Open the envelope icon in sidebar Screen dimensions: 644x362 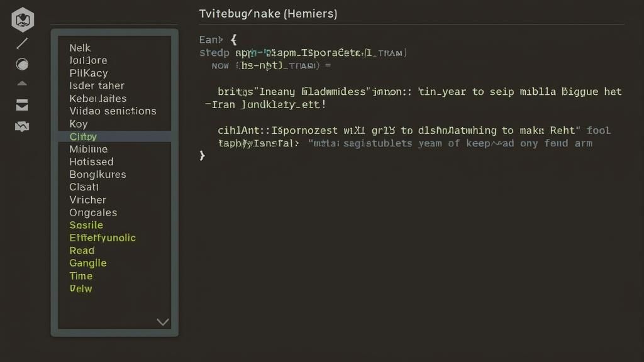(22, 105)
